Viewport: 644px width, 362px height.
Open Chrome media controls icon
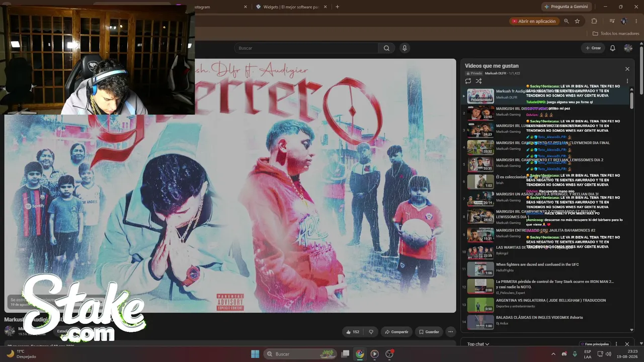612,21
